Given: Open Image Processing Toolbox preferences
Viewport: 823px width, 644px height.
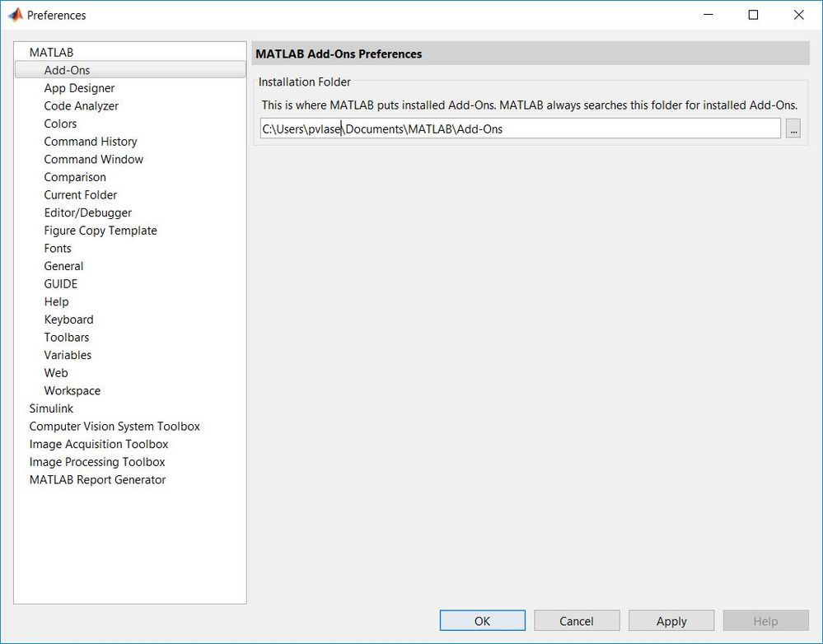Looking at the screenshot, I should click(x=97, y=462).
